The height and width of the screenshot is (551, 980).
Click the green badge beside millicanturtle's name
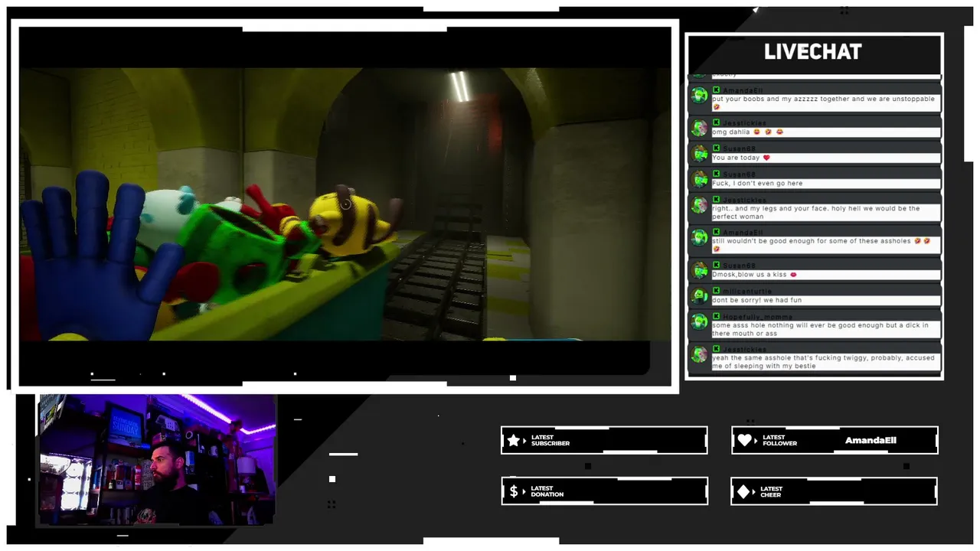pyautogui.click(x=716, y=291)
